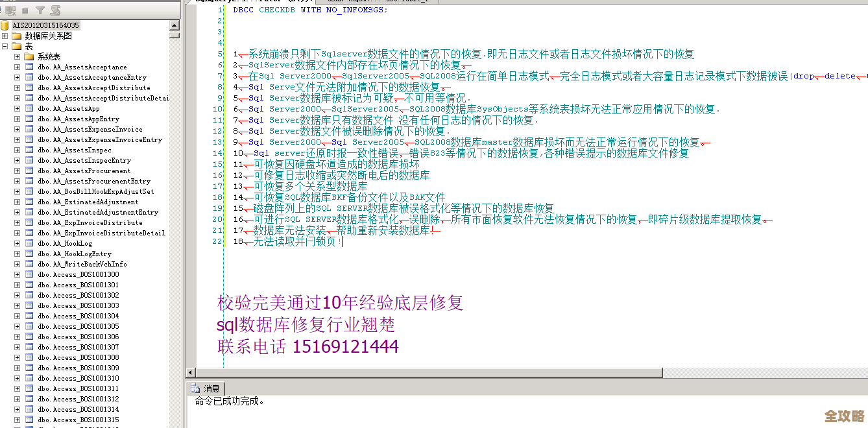Click the stop square icon in Object Explorer toolbar
Viewport: 868px width, 428px height.
(25, 10)
